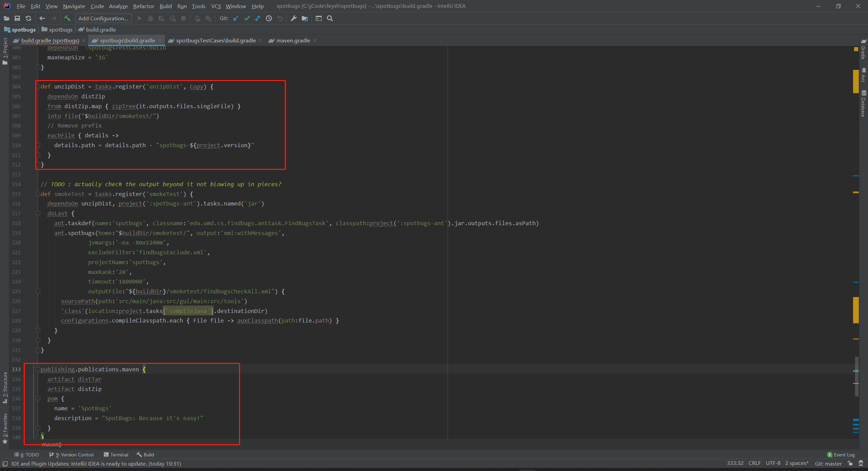Toggle the Terminal tool window
Viewport: 868px width, 471px height.
coord(119,454)
